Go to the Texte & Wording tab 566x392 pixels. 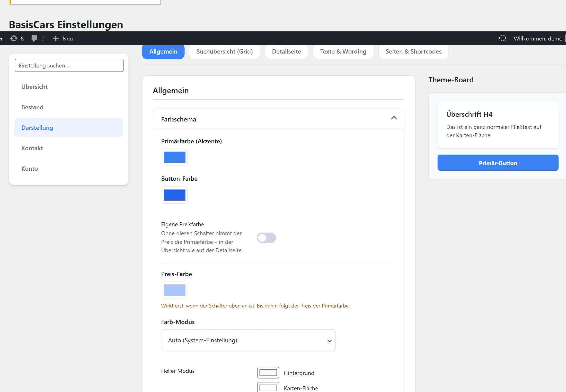click(x=343, y=51)
